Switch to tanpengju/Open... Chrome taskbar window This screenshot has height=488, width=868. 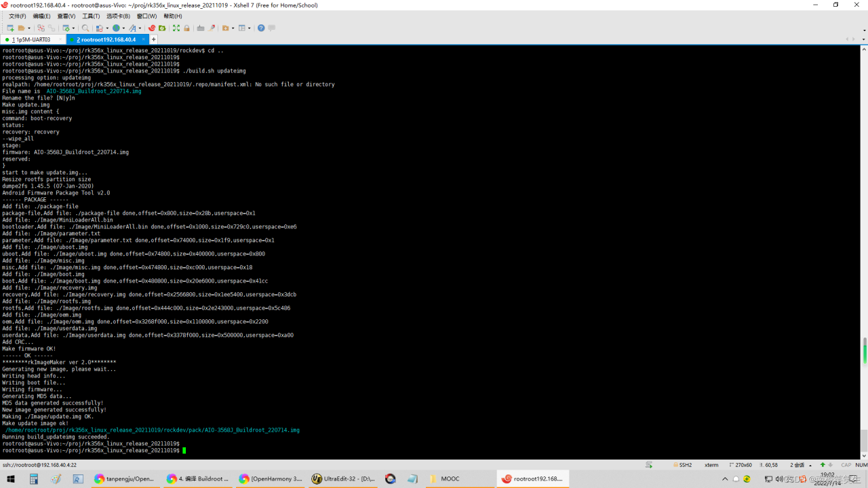[125, 479]
